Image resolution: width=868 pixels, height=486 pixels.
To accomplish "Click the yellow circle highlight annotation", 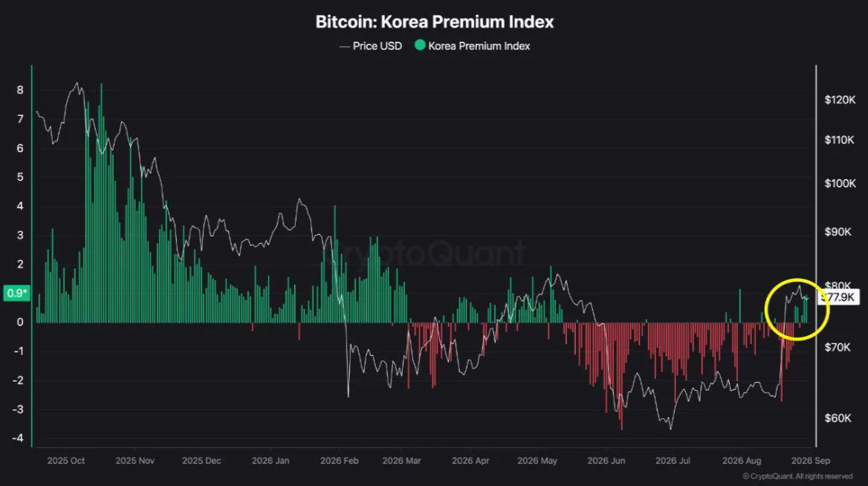I will 797,309.
